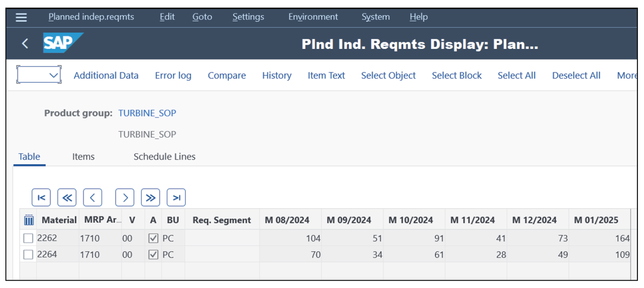Viewport: 644px width, 288px height.
Task: Switch to the Schedule Lines tab
Action: (x=164, y=157)
